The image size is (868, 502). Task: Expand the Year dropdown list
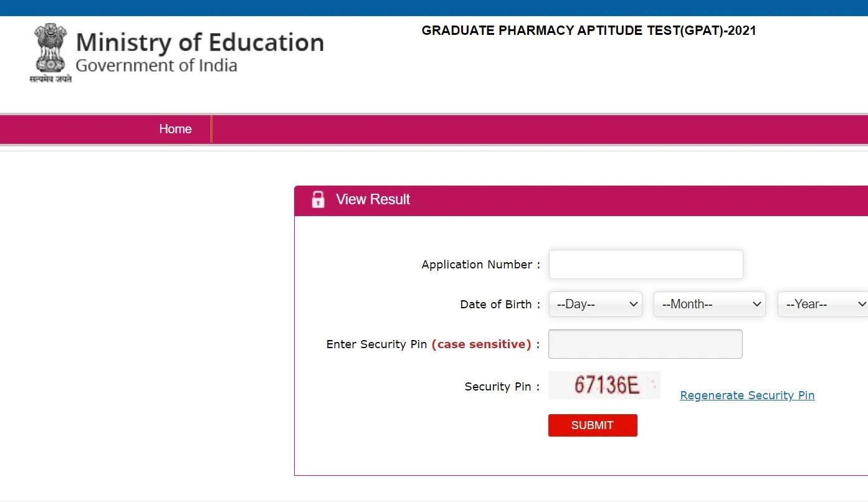click(823, 305)
